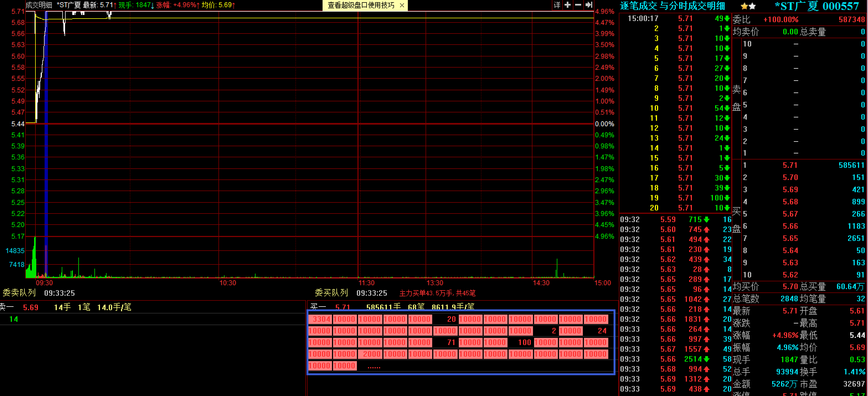Click the 金额 5262万 value
The image size is (868, 396).
(784, 384)
